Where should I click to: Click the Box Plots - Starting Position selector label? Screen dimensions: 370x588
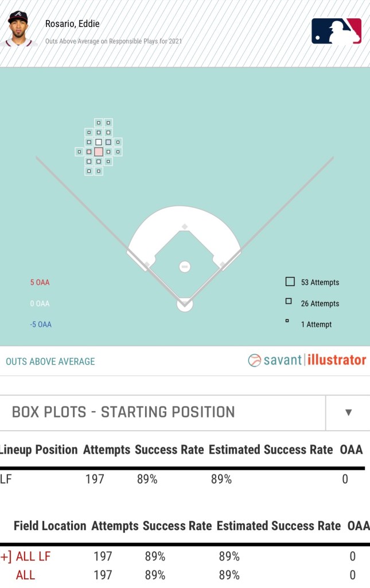coord(123,412)
